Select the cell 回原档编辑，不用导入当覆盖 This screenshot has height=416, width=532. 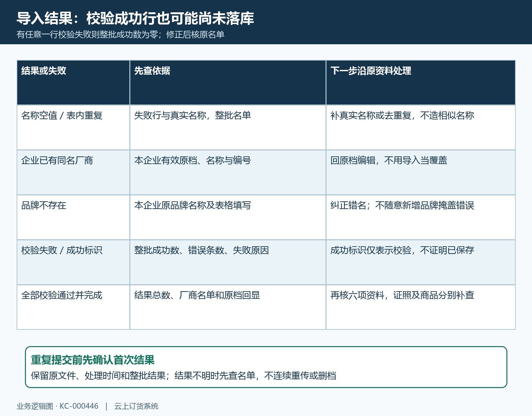click(421, 172)
